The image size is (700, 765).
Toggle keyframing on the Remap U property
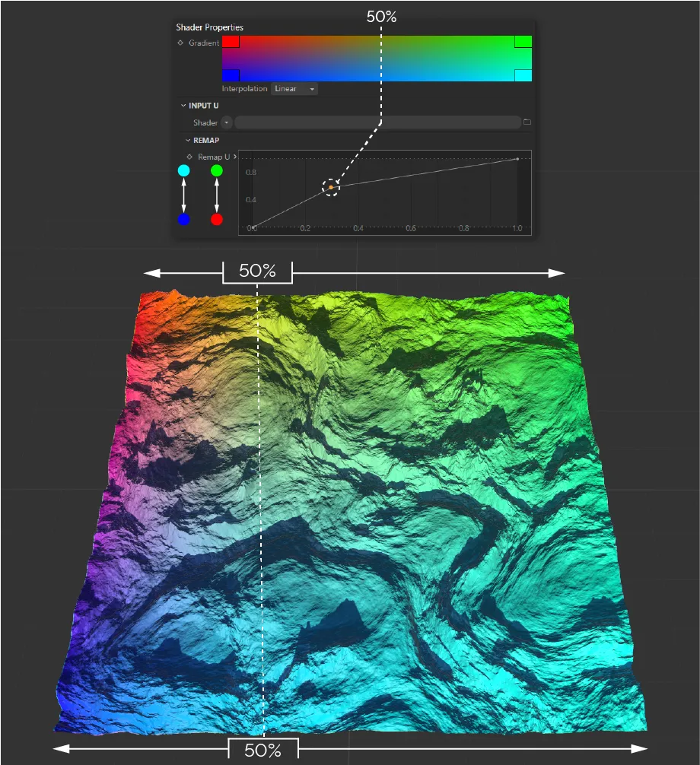[189, 157]
